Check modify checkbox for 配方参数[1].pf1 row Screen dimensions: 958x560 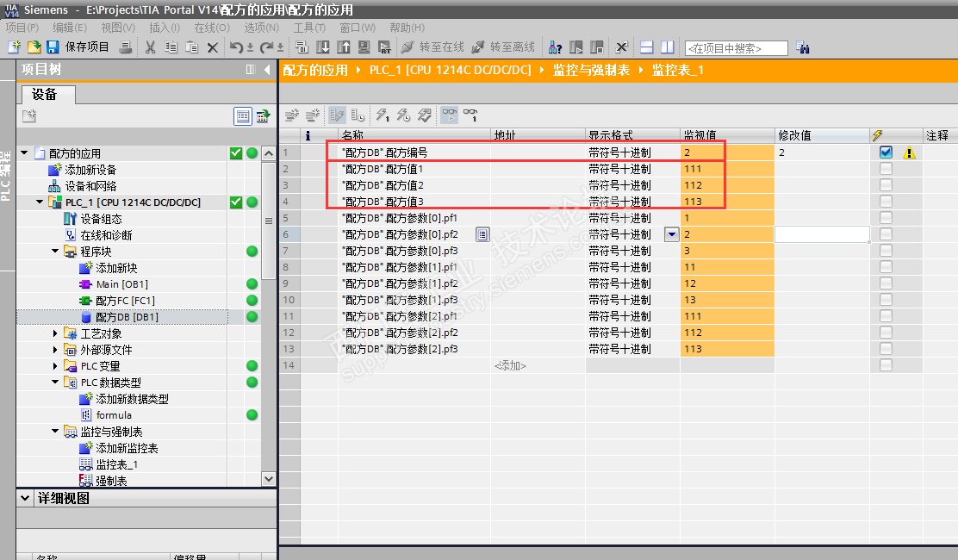tap(886, 267)
